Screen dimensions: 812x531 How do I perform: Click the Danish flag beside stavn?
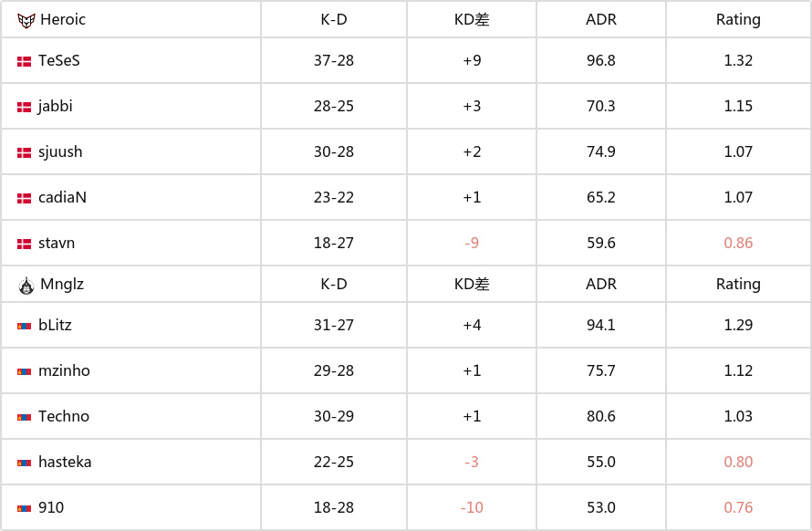click(24, 244)
